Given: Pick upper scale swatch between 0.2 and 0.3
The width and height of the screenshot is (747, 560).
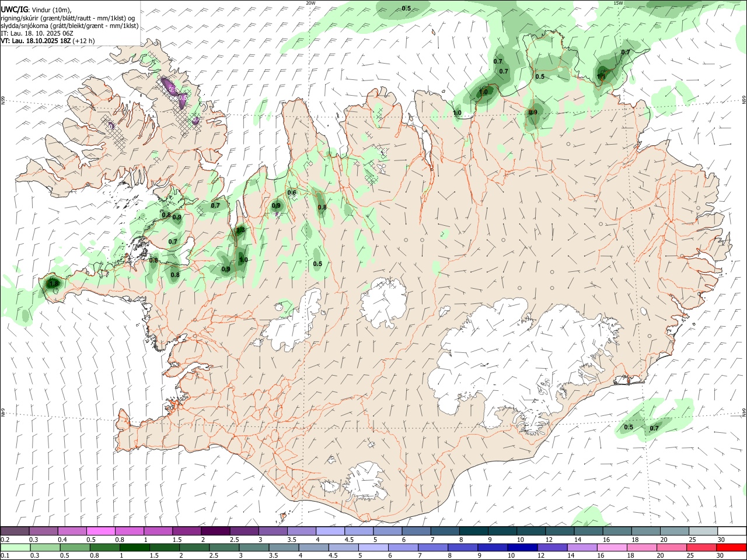Looking at the screenshot, I should 15,531.
